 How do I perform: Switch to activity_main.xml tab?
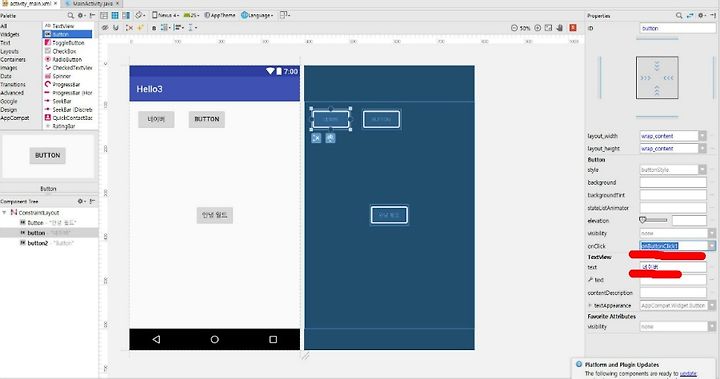pyautogui.click(x=30, y=3)
